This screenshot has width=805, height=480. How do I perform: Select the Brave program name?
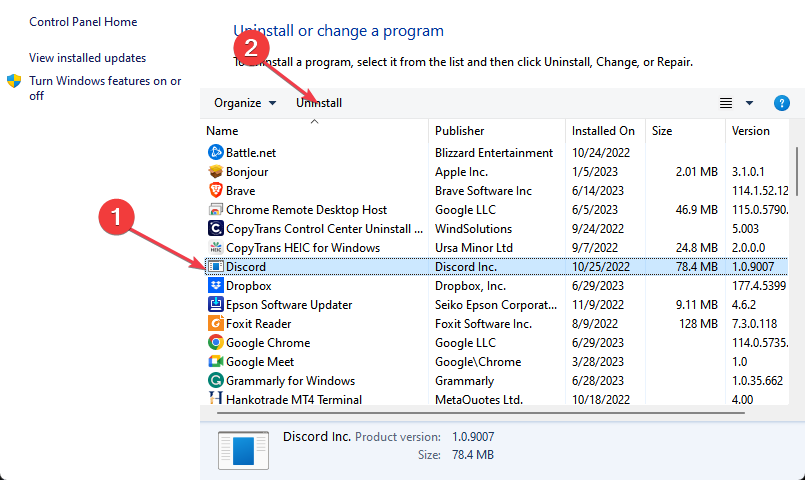240,190
